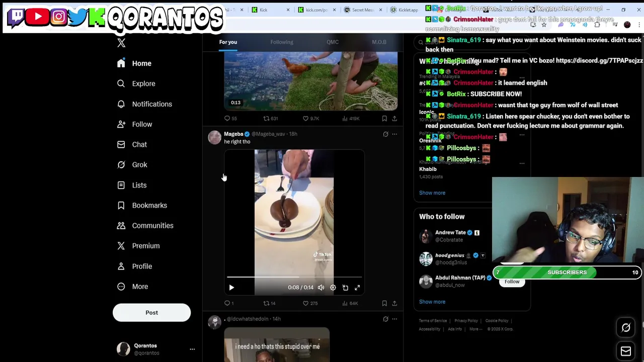This screenshot has width=644, height=362.
Task: View analytics of chicken video post
Action: point(351,119)
